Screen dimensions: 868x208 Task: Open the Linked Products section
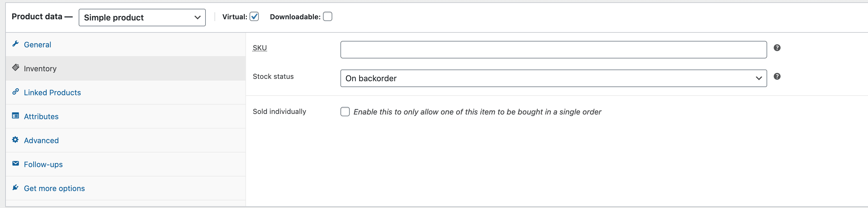click(52, 92)
